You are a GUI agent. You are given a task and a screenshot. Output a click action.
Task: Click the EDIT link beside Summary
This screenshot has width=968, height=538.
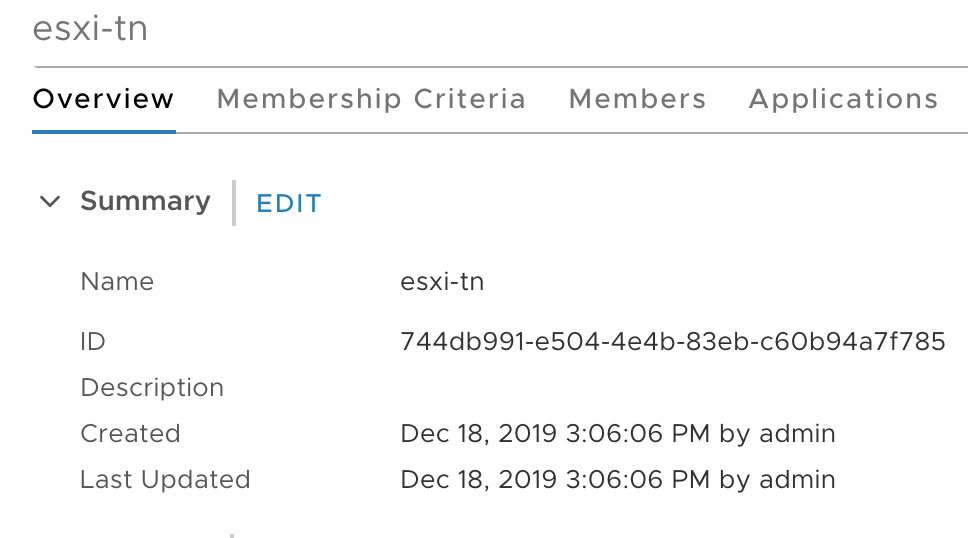289,203
